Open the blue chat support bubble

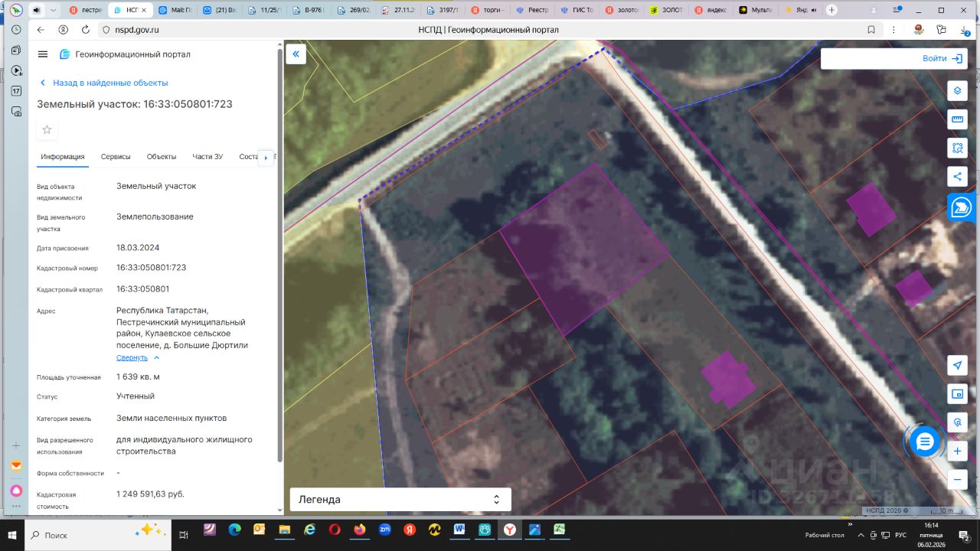(925, 442)
